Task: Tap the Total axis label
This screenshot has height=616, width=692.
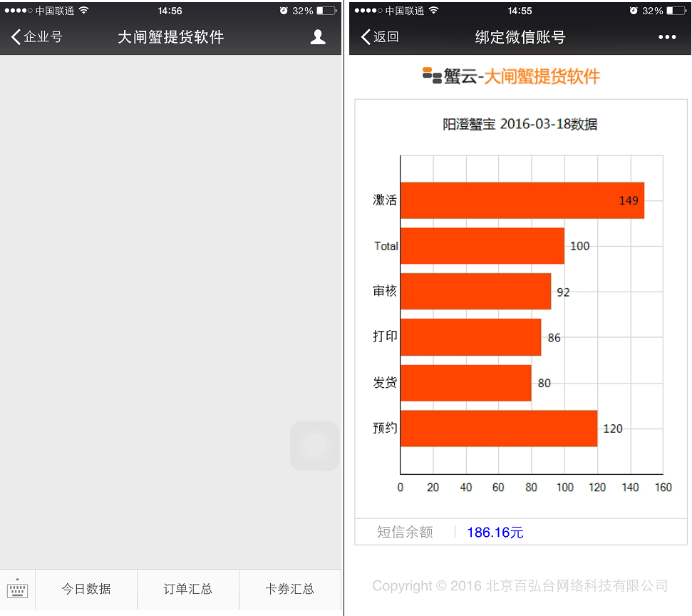Action: tap(386, 246)
